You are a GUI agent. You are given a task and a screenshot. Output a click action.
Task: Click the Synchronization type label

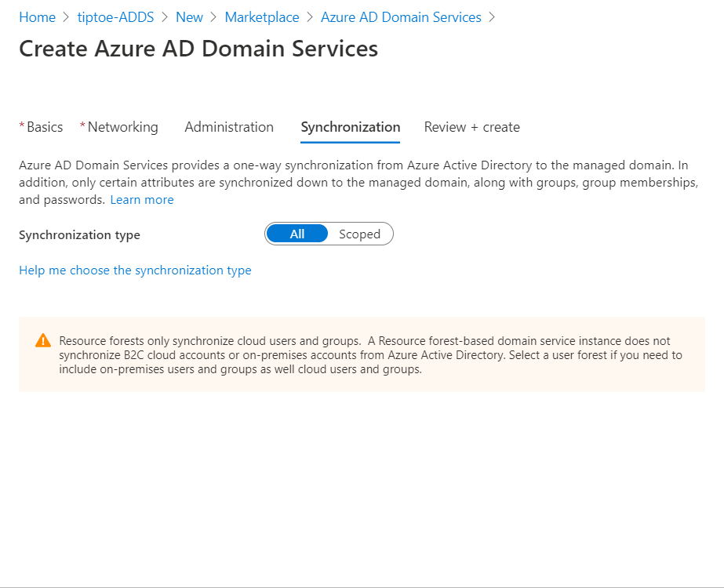(79, 235)
